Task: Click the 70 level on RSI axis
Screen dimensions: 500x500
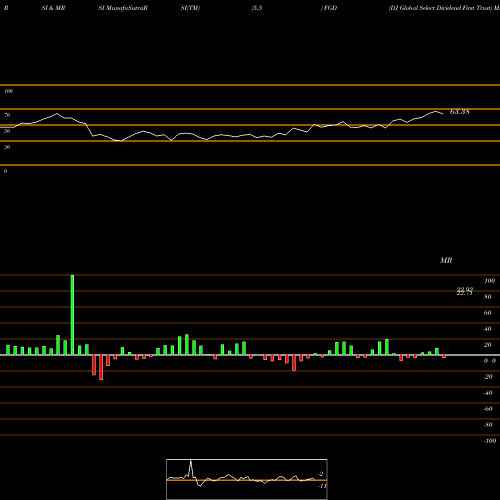Action: pyautogui.click(x=7, y=115)
